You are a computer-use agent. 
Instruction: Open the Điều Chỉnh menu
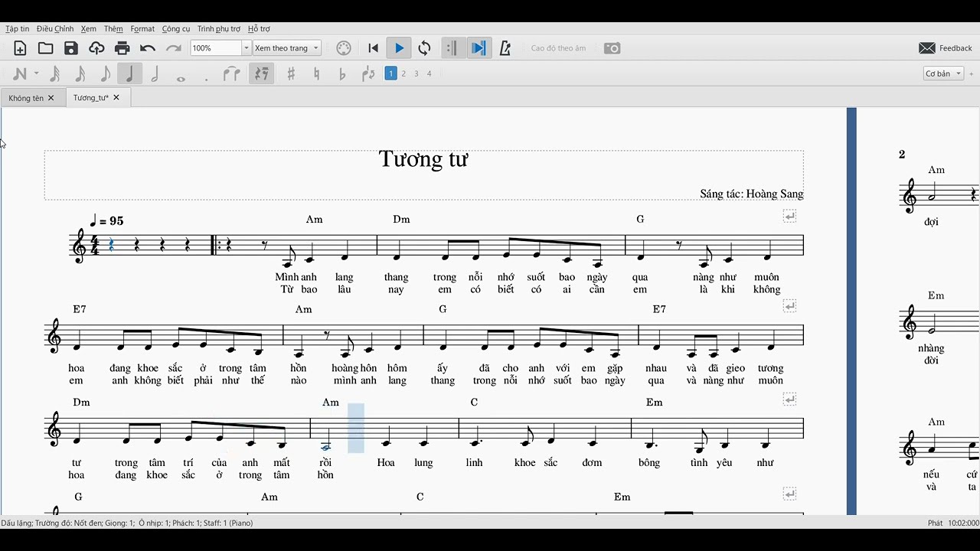pos(55,29)
